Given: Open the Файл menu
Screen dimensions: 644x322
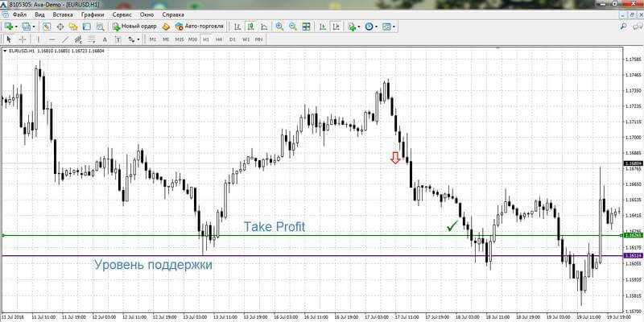Looking at the screenshot, I should 19,14.
